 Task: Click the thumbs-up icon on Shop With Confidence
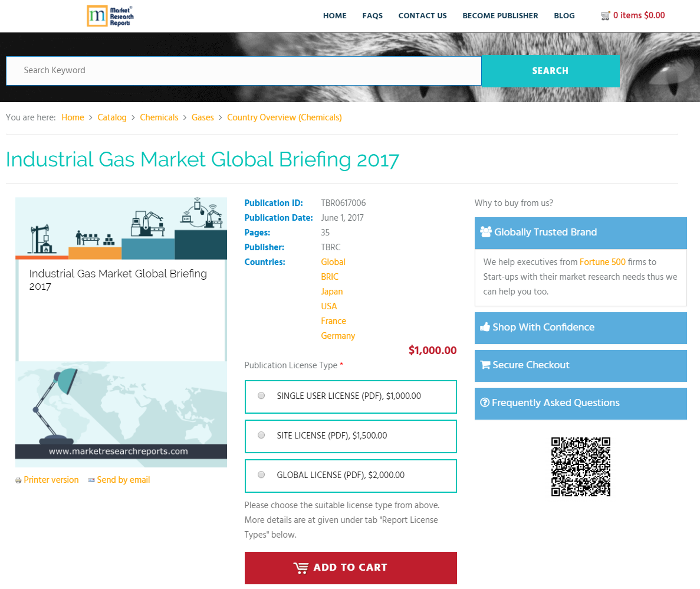(x=486, y=328)
